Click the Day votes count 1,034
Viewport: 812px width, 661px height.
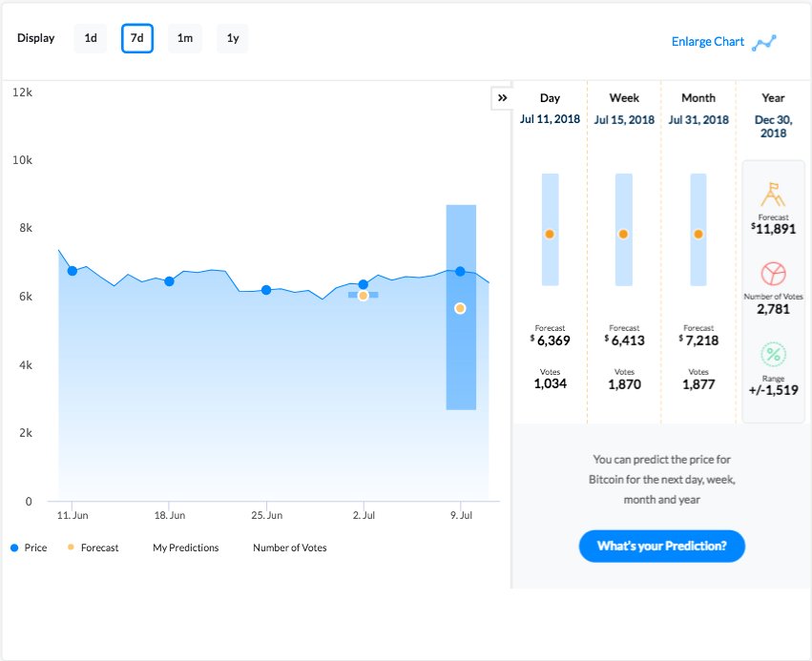pyautogui.click(x=550, y=383)
